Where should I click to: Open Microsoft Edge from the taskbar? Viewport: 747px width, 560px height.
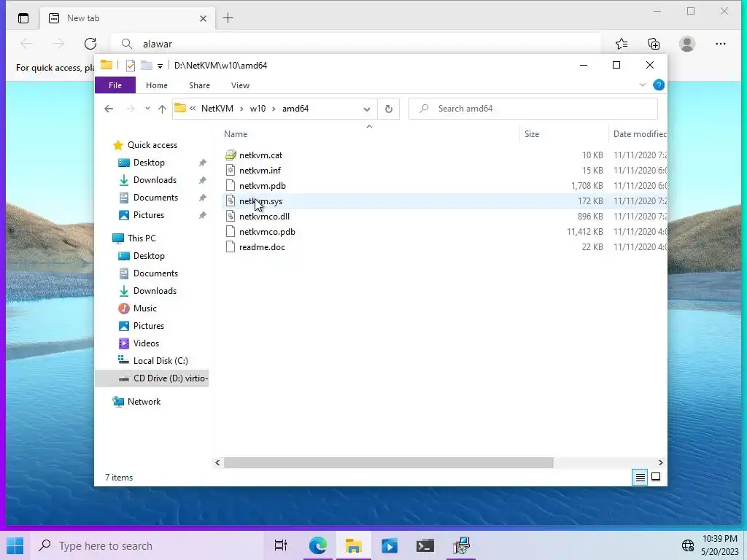click(318, 545)
